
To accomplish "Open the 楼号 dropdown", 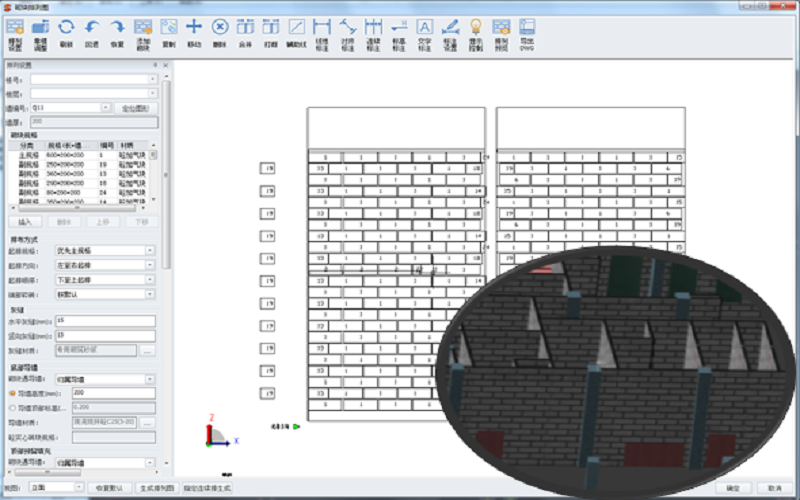I will point(94,80).
